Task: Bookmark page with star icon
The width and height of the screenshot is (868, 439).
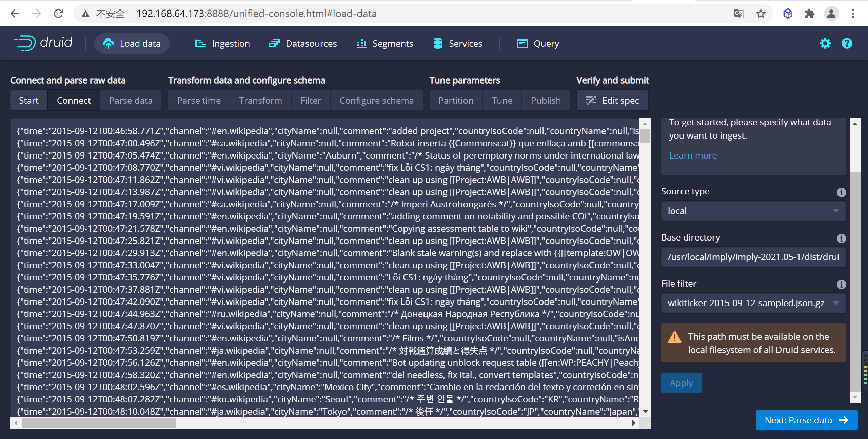Action: 761,14
